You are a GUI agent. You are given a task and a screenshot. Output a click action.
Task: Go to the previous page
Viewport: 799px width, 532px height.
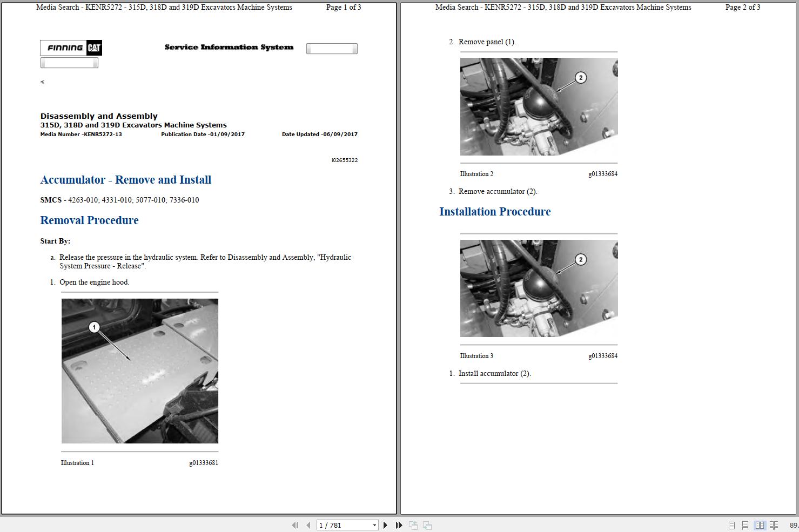(x=308, y=524)
